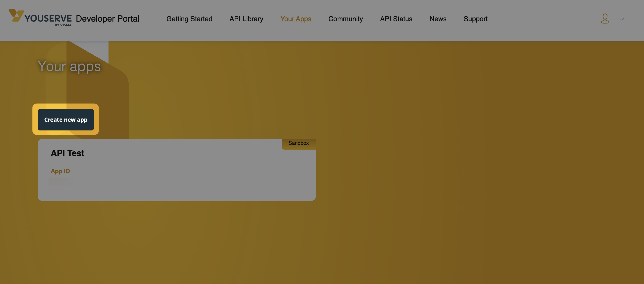
Task: Expand the chevron next to profile icon
Action: tap(622, 19)
